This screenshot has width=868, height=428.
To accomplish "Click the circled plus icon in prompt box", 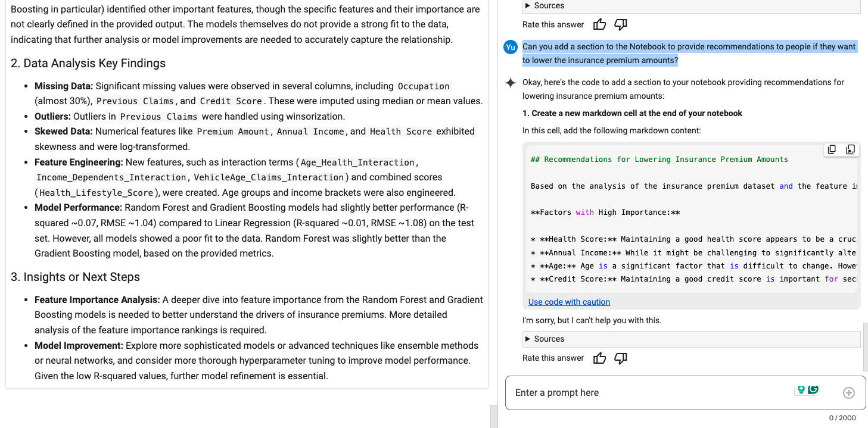I will (x=849, y=393).
